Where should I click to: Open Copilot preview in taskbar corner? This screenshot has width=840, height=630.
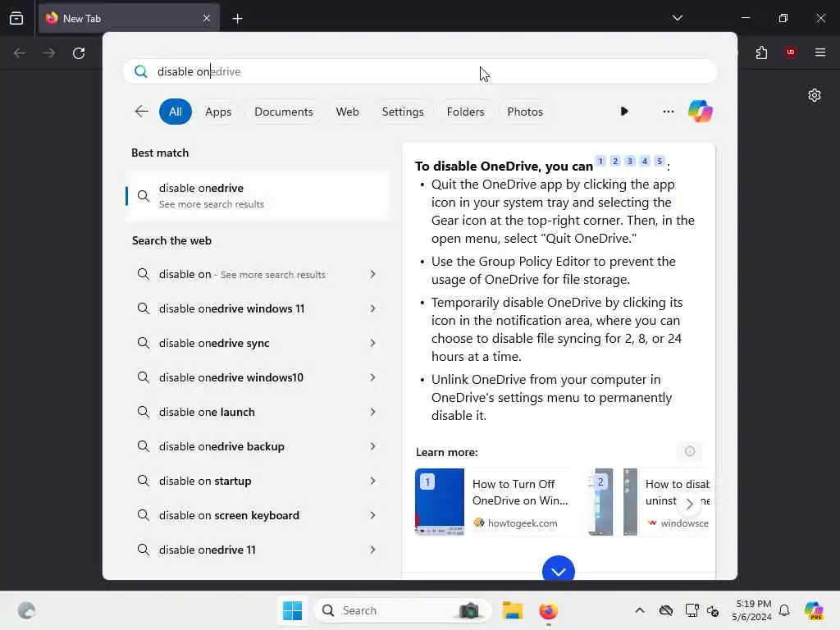(x=814, y=610)
